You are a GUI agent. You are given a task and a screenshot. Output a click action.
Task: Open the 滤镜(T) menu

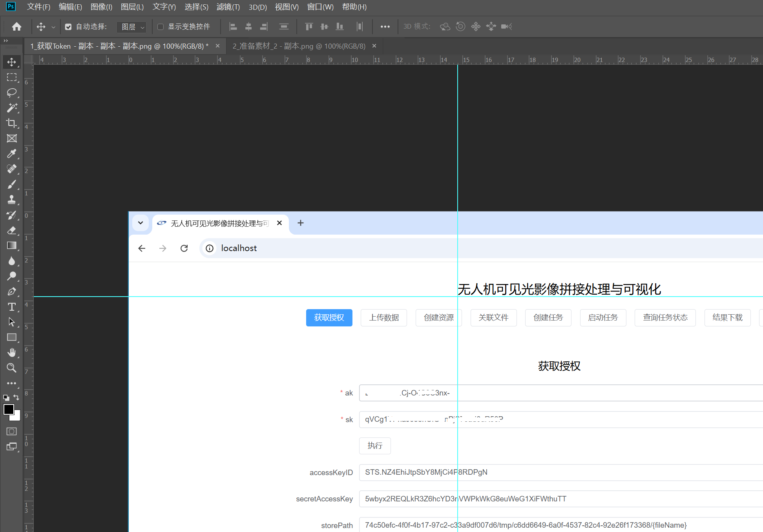point(228,7)
